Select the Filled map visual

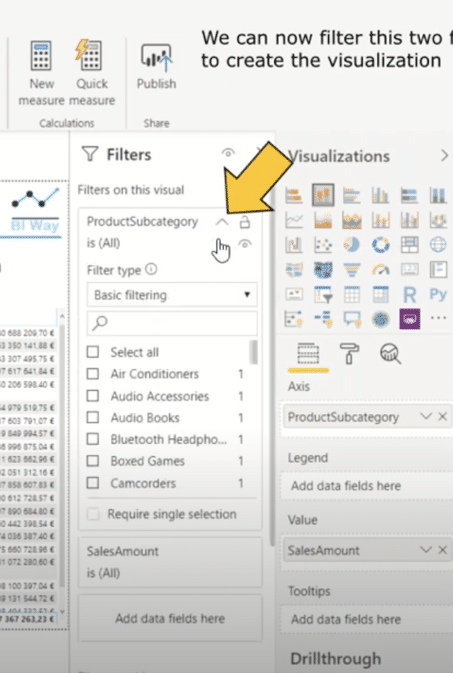294,270
